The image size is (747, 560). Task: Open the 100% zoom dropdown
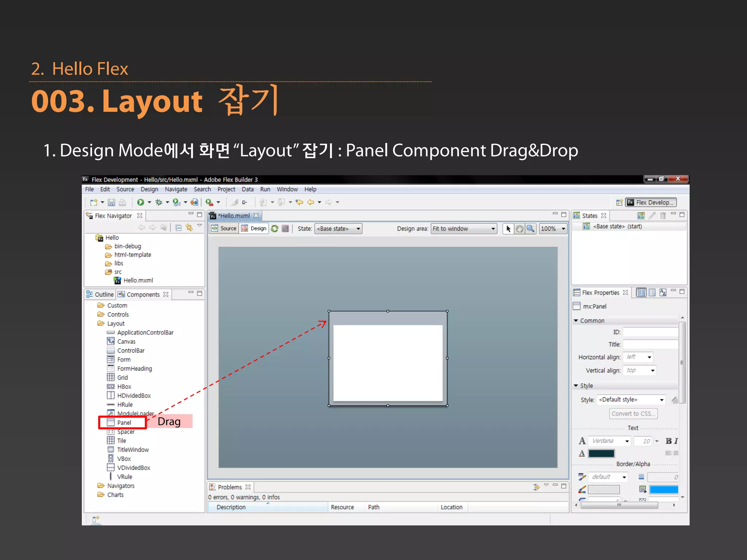[553, 229]
